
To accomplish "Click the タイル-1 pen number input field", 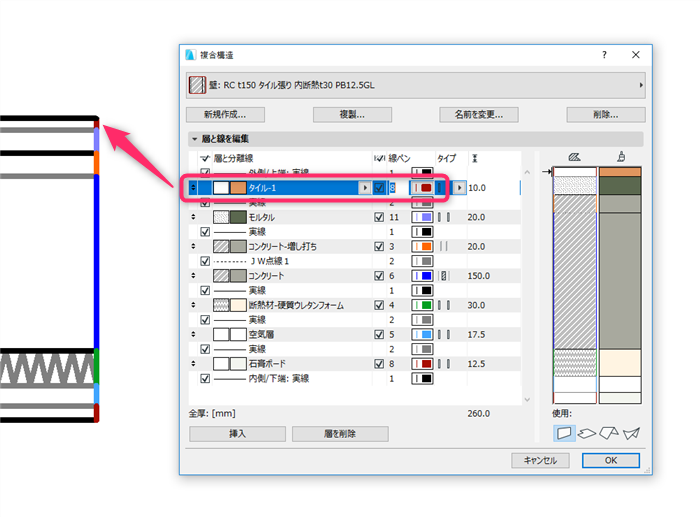I will [398, 188].
